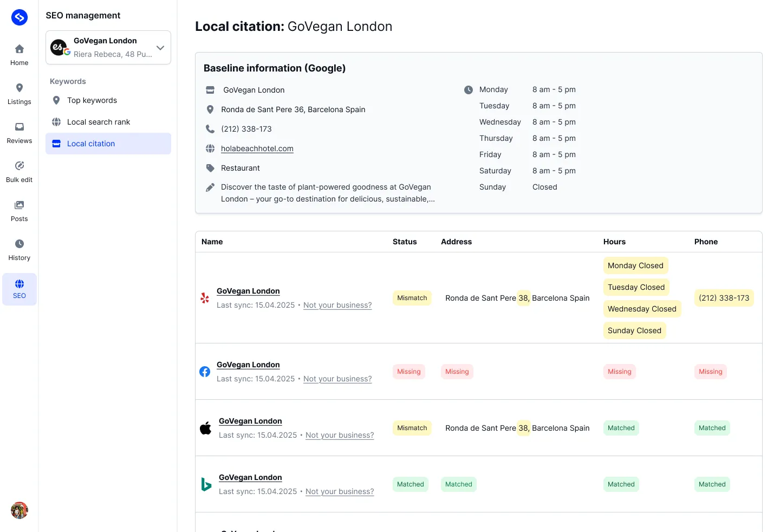Switch to Local search rank
The height and width of the screenshot is (532, 780).
[x=98, y=122]
